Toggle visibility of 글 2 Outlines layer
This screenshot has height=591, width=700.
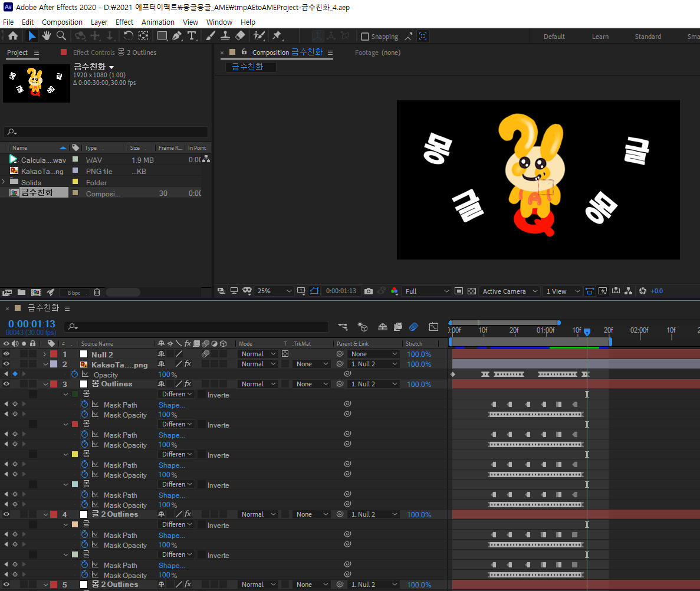pyautogui.click(x=6, y=514)
